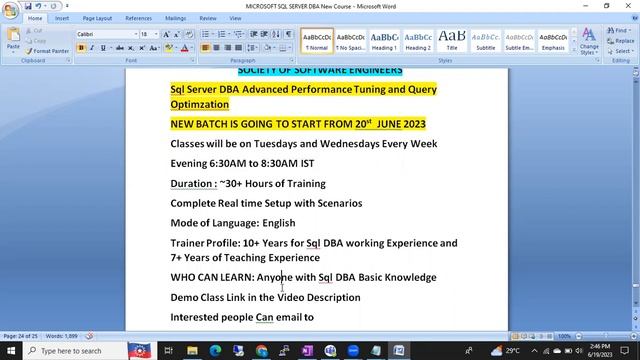Increase paragraph indent
The width and height of the screenshot is (640, 360).
tap(264, 34)
